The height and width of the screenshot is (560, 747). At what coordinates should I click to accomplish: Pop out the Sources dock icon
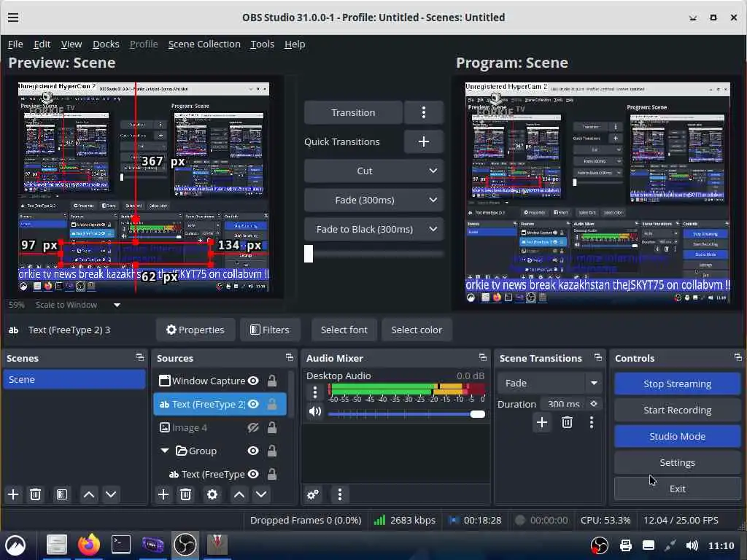(x=289, y=357)
